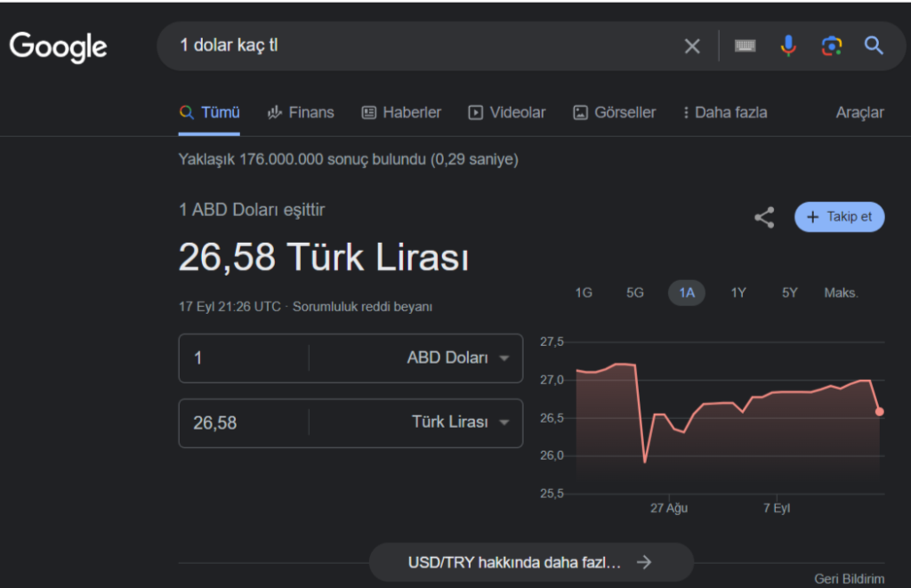Click the arrow icon beside USD/TRY hakkında
This screenshot has height=588, width=911.
(x=644, y=562)
